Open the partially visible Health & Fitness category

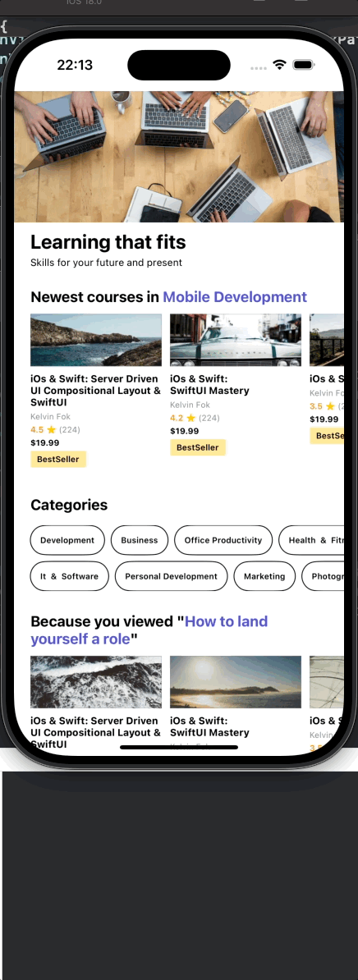(x=312, y=540)
